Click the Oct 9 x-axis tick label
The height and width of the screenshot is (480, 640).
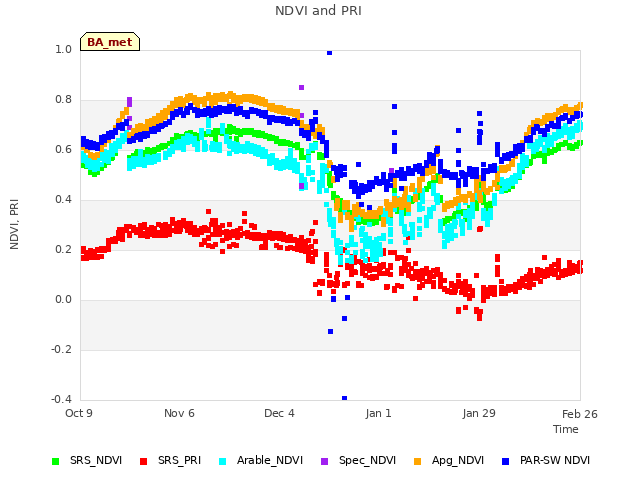pos(79,413)
